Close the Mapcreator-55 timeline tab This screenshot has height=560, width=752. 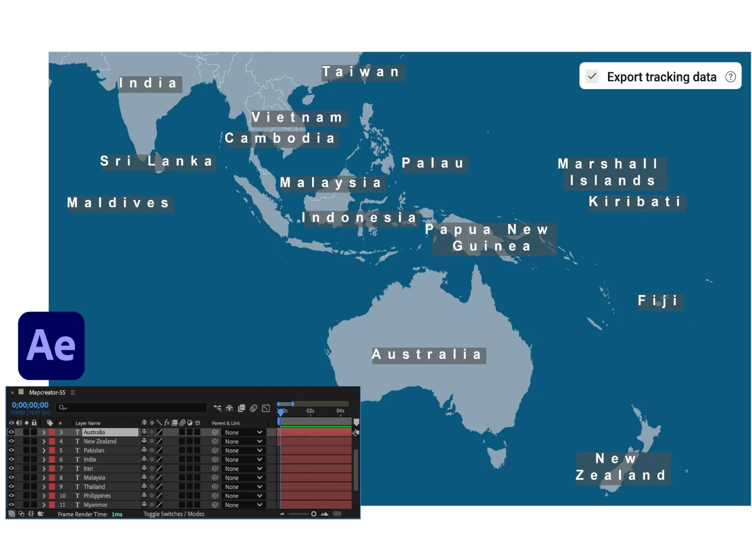(x=12, y=393)
